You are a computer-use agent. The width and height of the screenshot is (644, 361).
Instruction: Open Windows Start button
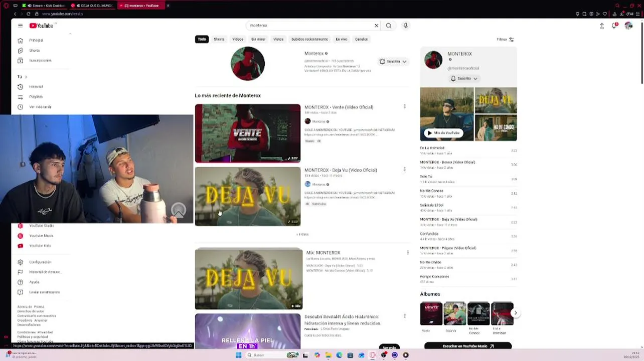tap(239, 355)
